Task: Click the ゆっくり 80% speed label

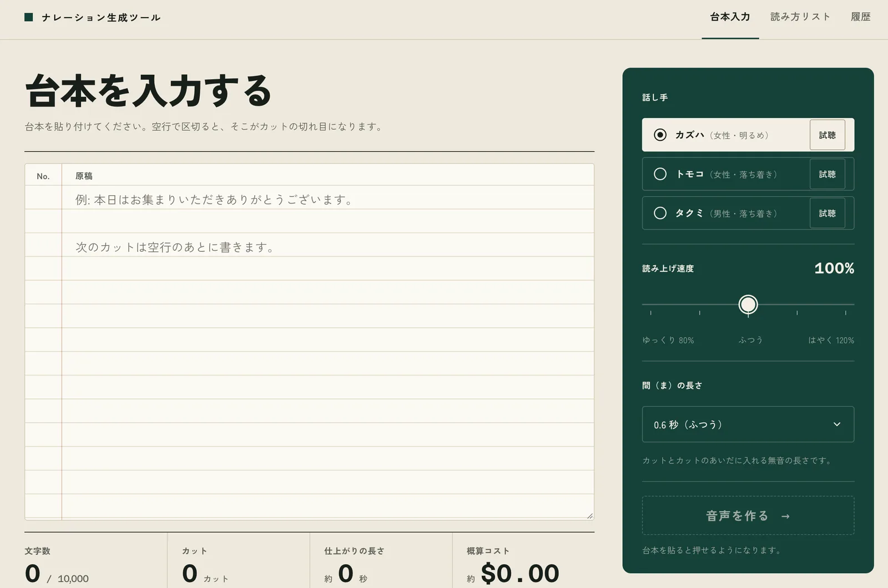Action: click(x=668, y=340)
